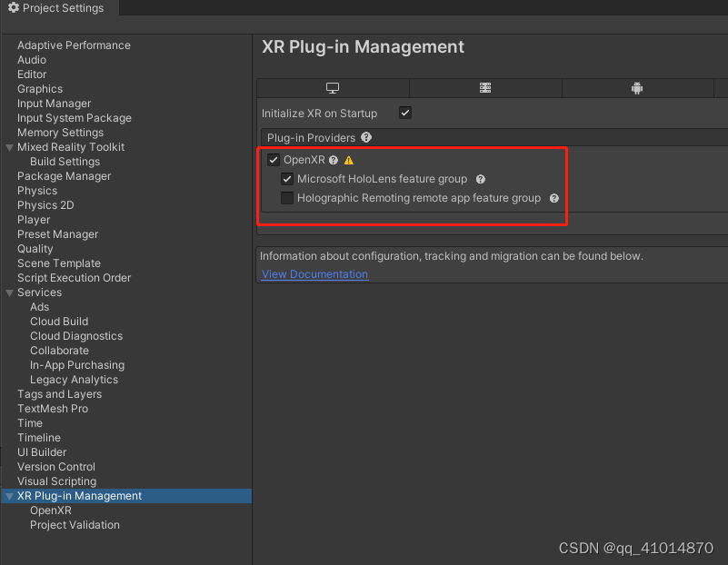
Task: Open the Player settings section
Action: point(34,220)
